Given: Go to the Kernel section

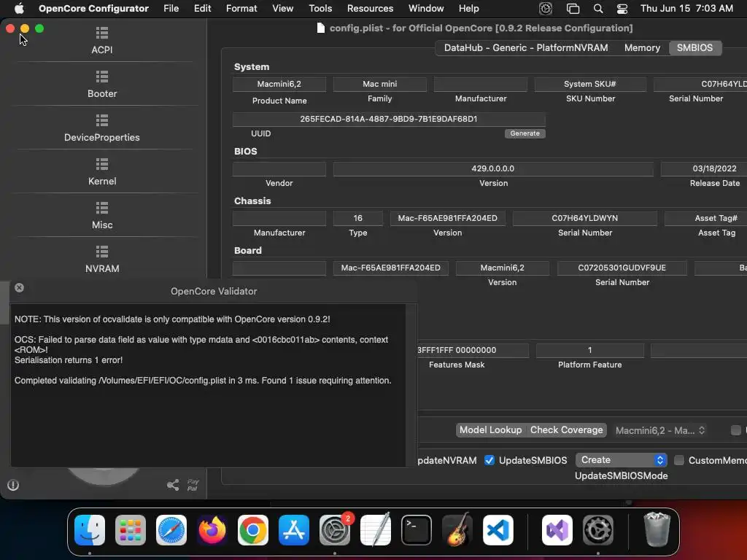Looking at the screenshot, I should (x=102, y=171).
